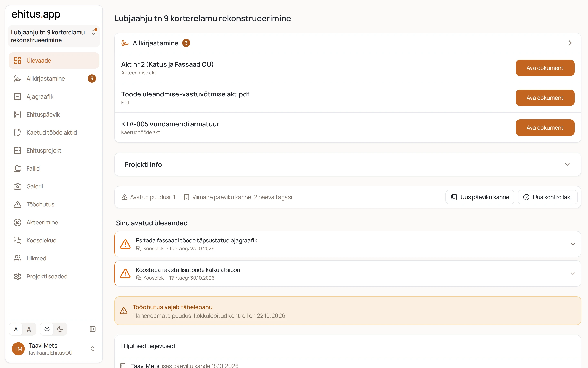Switch to the light theme sun icon
The height and width of the screenshot is (368, 588).
(x=47, y=329)
